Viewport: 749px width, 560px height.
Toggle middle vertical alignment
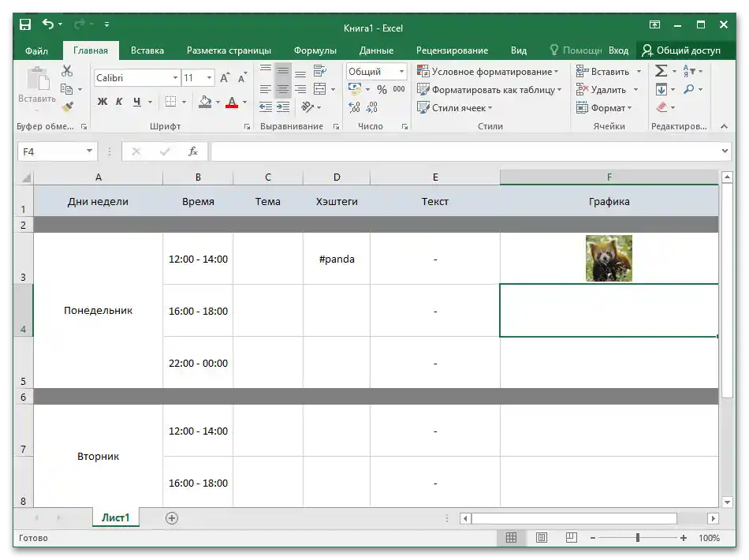[283, 71]
